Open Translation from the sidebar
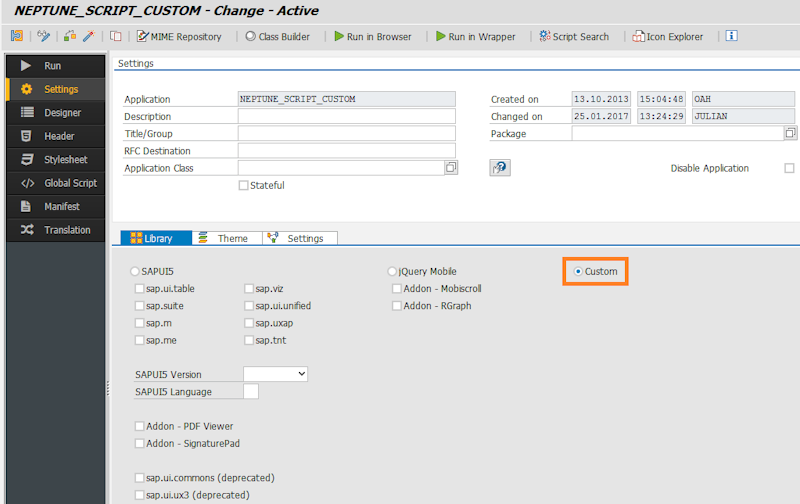This screenshot has height=504, width=800. 56,230
